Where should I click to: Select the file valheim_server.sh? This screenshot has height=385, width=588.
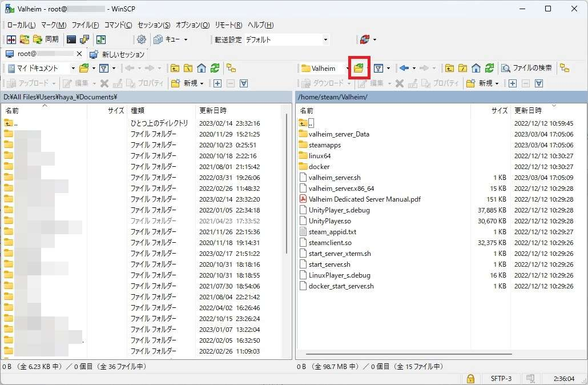click(335, 178)
